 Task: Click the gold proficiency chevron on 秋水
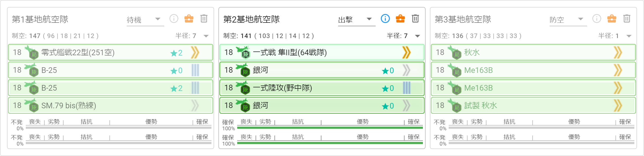(618, 53)
